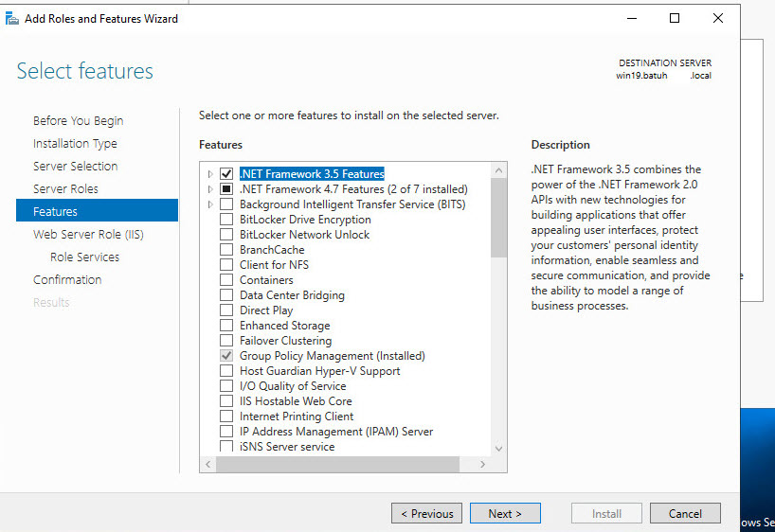775x532 pixels.
Task: Expand .NET Framework 4.7 Features node
Action: [x=210, y=189]
